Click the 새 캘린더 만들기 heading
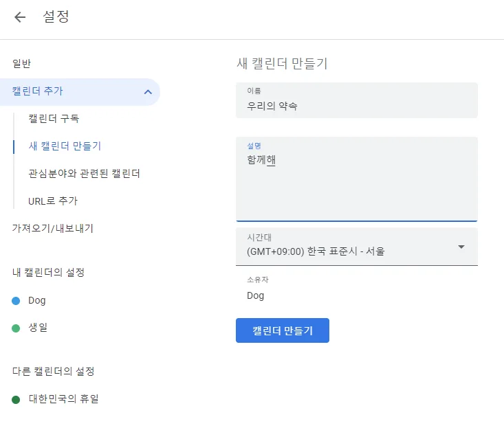 [282, 64]
